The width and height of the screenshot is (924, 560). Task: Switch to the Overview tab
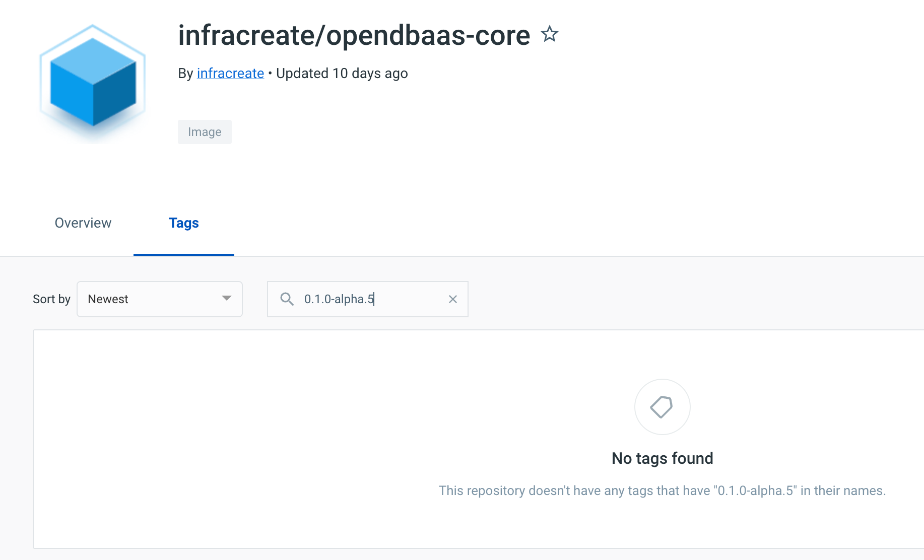83,223
